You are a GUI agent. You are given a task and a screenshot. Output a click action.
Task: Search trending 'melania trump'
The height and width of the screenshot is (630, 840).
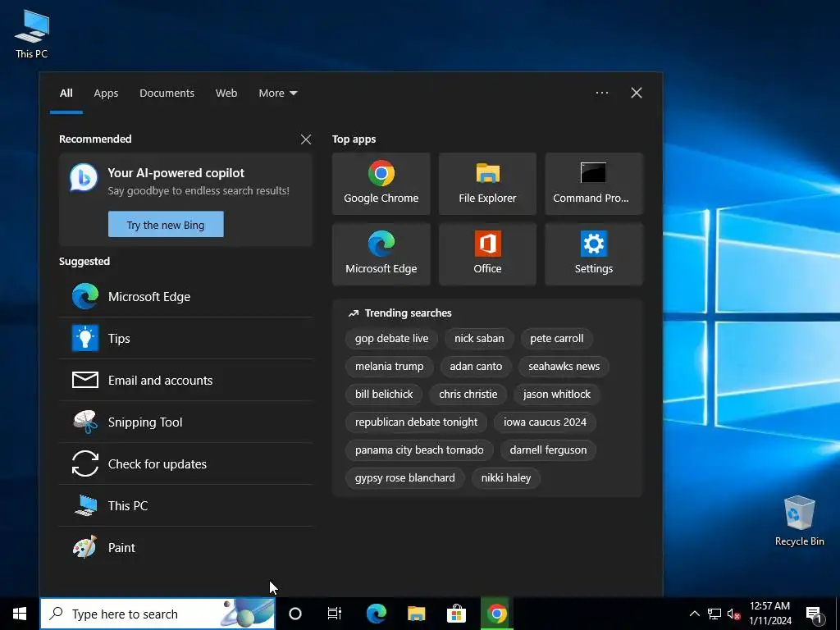[x=389, y=367]
